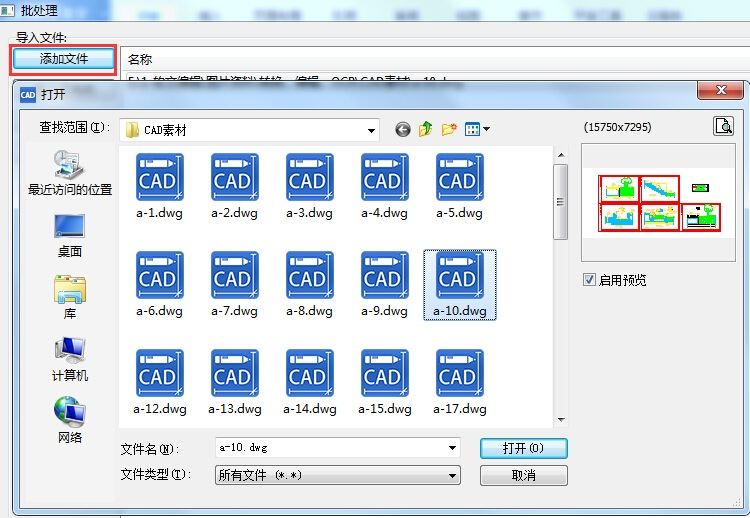
Task: Open the view menu icon
Action: point(472,129)
